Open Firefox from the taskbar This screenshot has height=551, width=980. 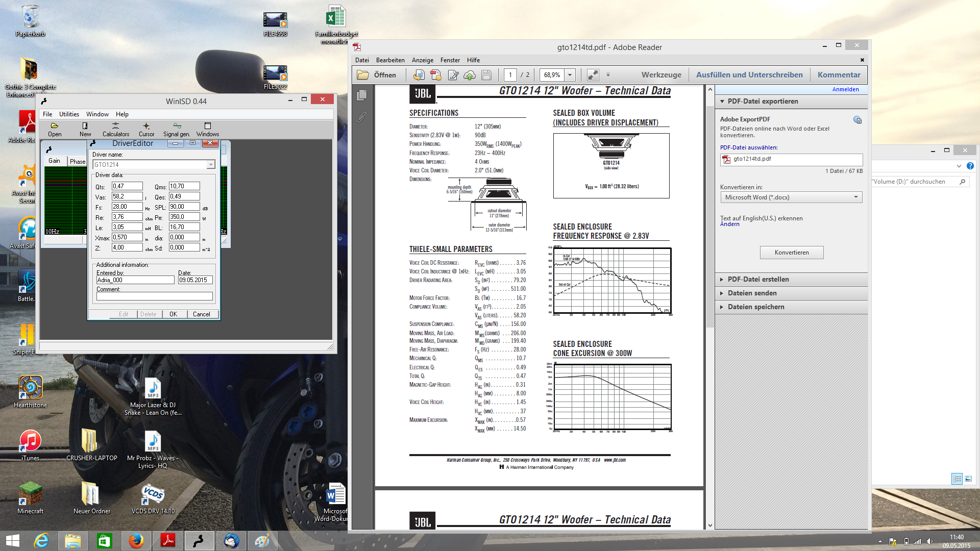pos(136,541)
